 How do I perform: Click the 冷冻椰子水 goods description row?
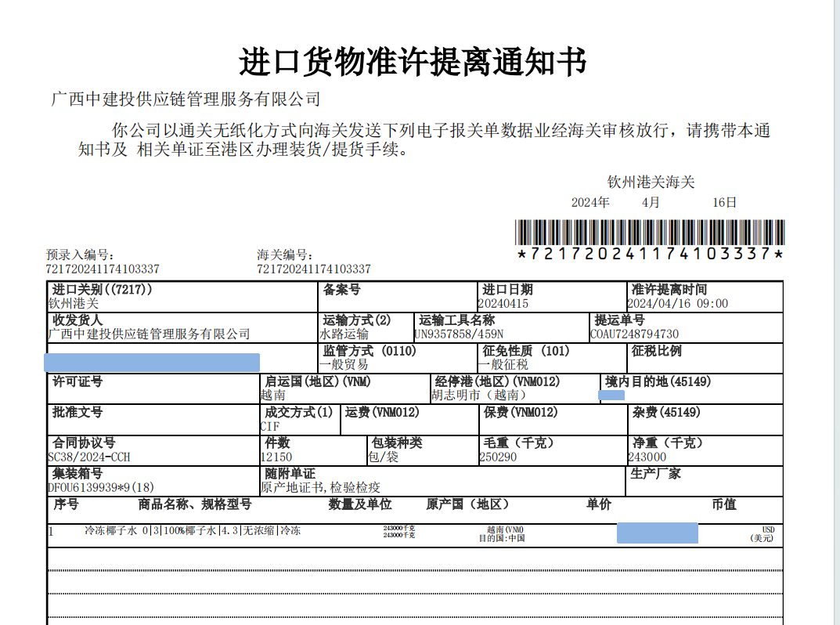193,531
